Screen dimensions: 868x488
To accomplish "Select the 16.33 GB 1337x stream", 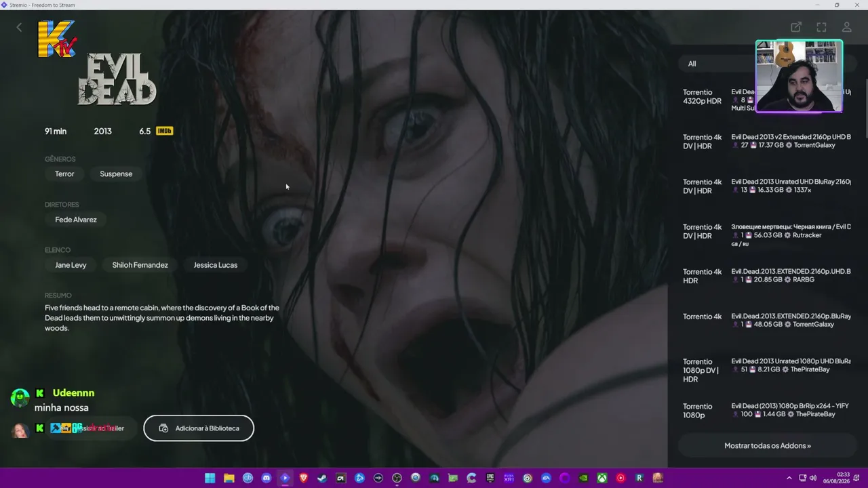I will 768,186.
